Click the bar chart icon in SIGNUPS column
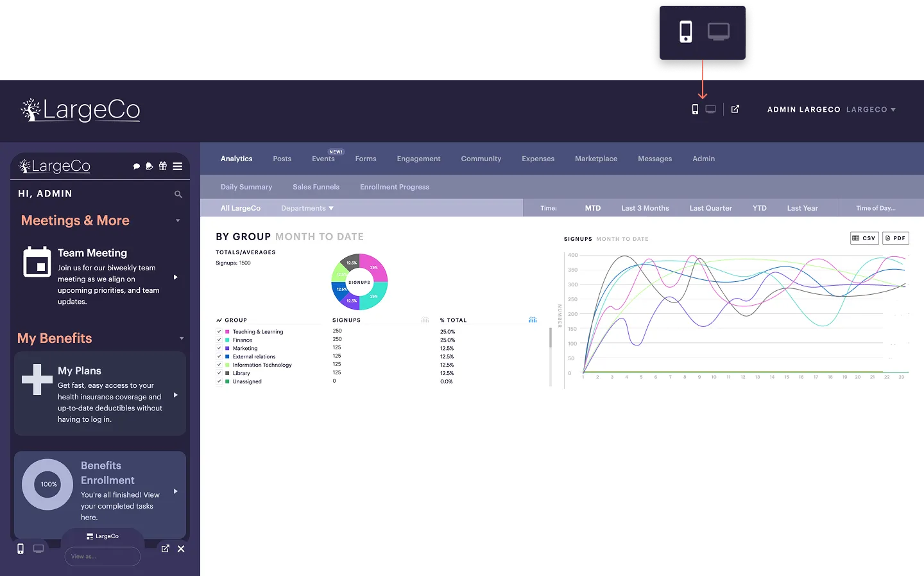Viewport: 924px width, 576px height. tap(425, 320)
